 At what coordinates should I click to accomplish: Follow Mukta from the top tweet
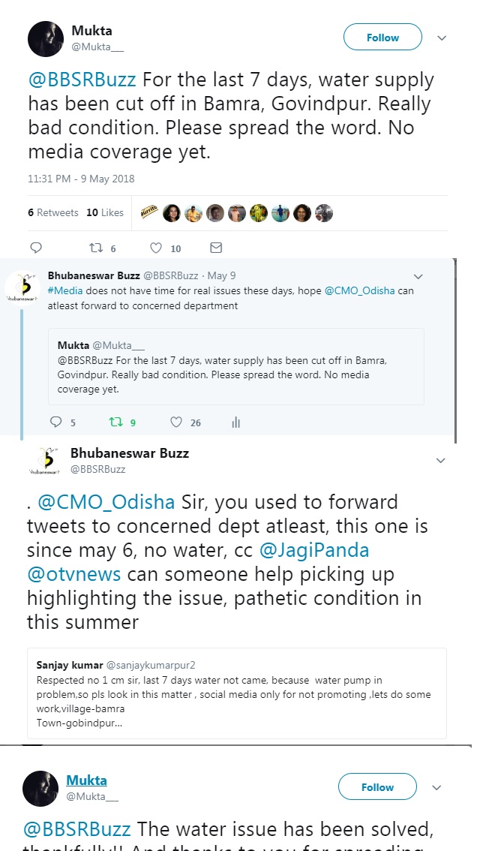[382, 38]
